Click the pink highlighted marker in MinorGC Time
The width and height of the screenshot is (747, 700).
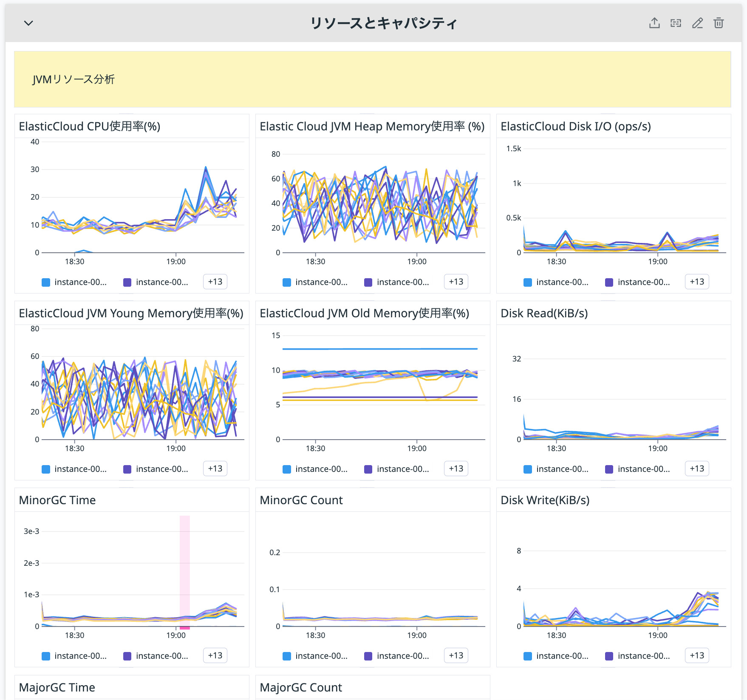point(185,572)
